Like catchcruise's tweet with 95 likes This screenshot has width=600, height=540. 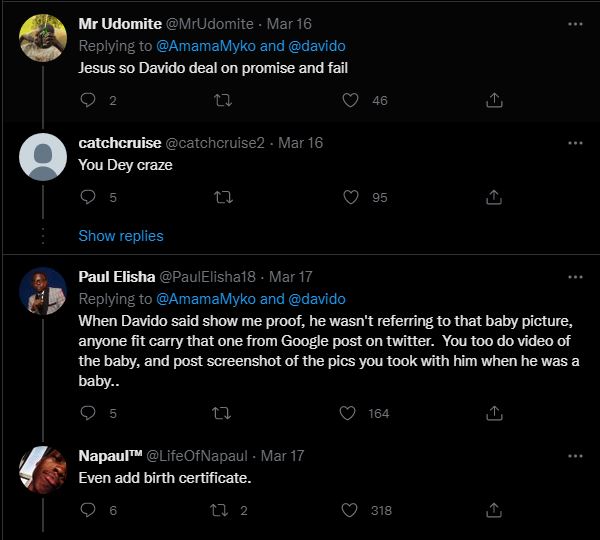(x=351, y=198)
